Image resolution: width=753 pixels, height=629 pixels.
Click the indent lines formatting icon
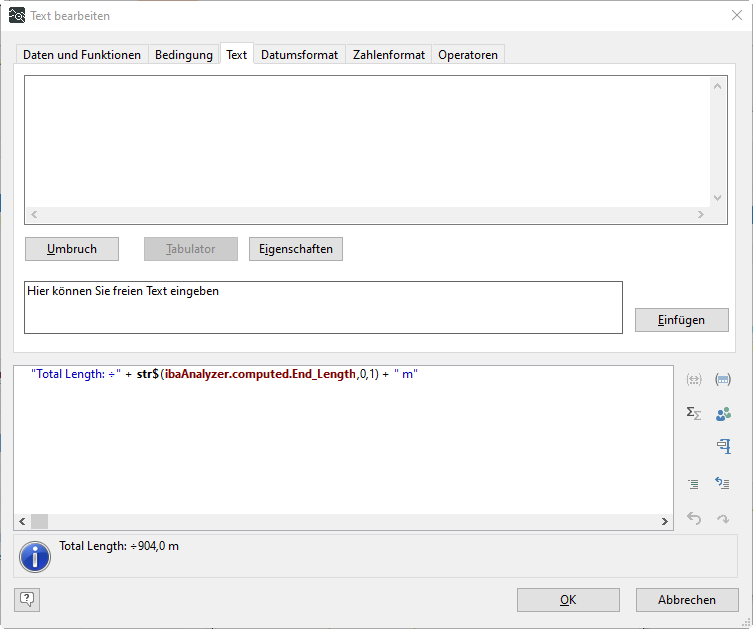tap(693, 484)
